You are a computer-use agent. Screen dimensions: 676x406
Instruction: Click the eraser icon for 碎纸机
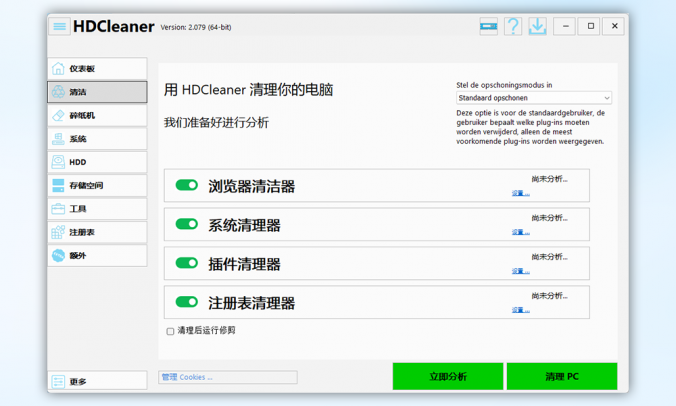coord(58,115)
